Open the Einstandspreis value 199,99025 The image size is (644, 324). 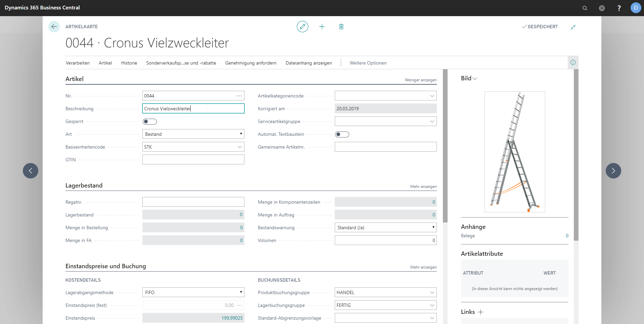232,318
